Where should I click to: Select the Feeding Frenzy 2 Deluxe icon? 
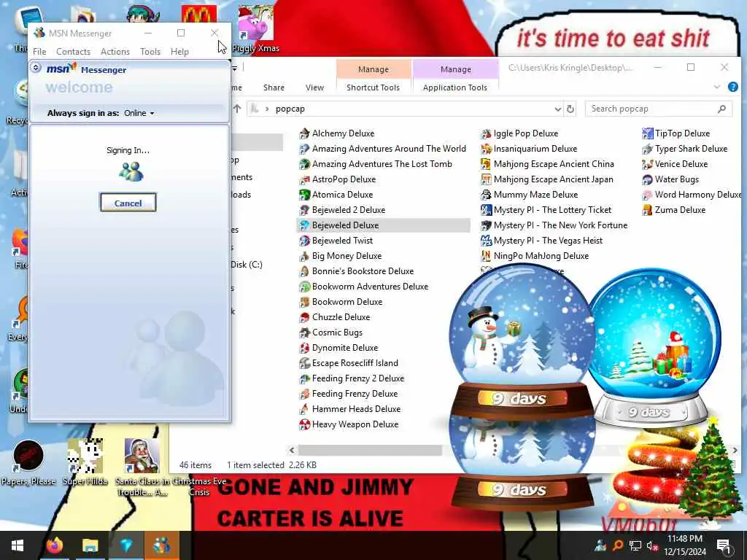[304, 378]
